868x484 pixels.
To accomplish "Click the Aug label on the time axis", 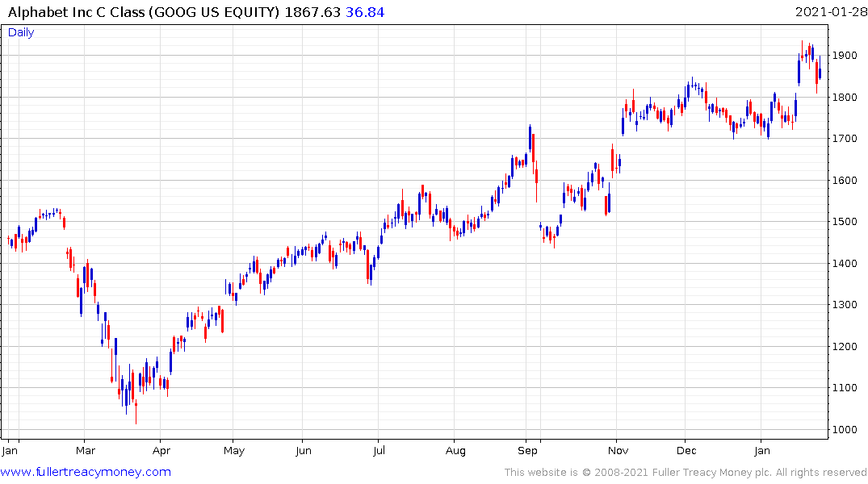I will pyautogui.click(x=455, y=451).
